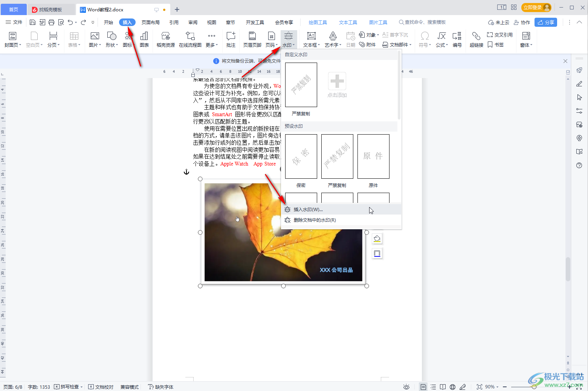
Task: Open Picture Tools (图片工具) tab
Action: point(378,22)
